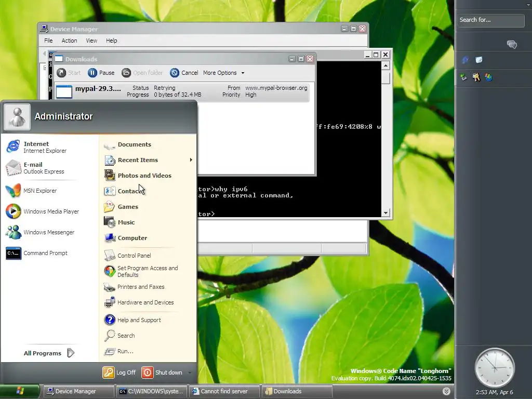Switch to C:\WINDOWS\syste... taskbar item
This screenshot has width=532, height=399.
tap(151, 391)
